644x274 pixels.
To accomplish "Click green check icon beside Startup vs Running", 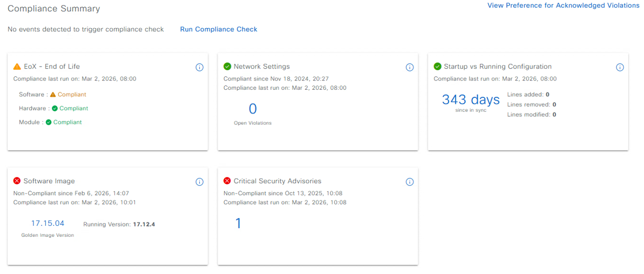I will point(438,66).
